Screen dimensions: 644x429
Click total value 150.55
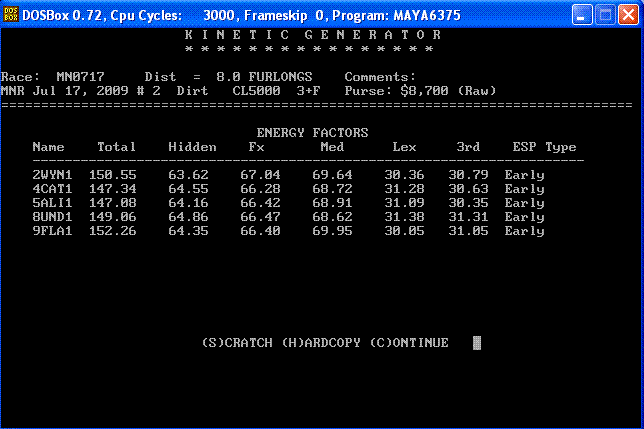(113, 175)
